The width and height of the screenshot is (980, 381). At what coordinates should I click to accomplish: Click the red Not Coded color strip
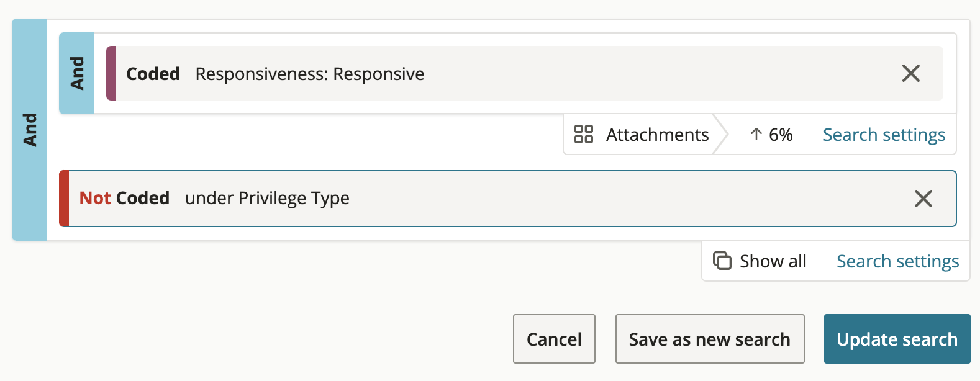click(64, 199)
